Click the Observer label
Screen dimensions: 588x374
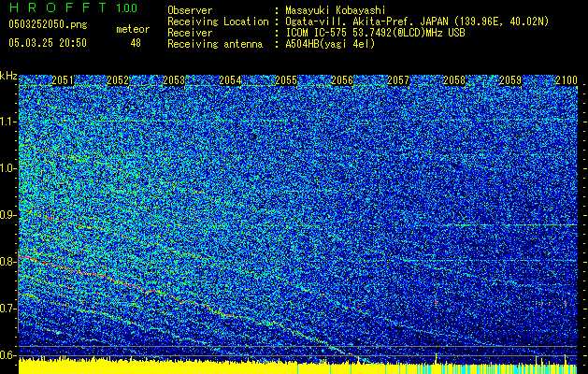[x=190, y=10]
